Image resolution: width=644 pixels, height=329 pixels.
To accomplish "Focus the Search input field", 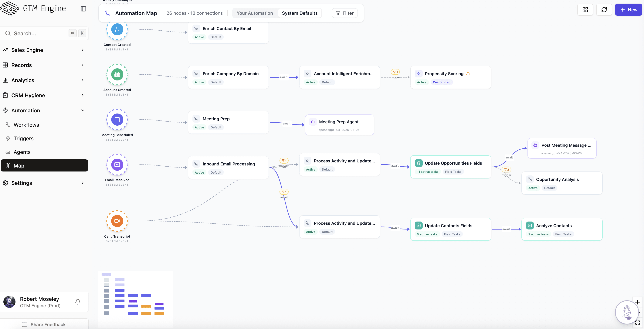I will click(44, 33).
